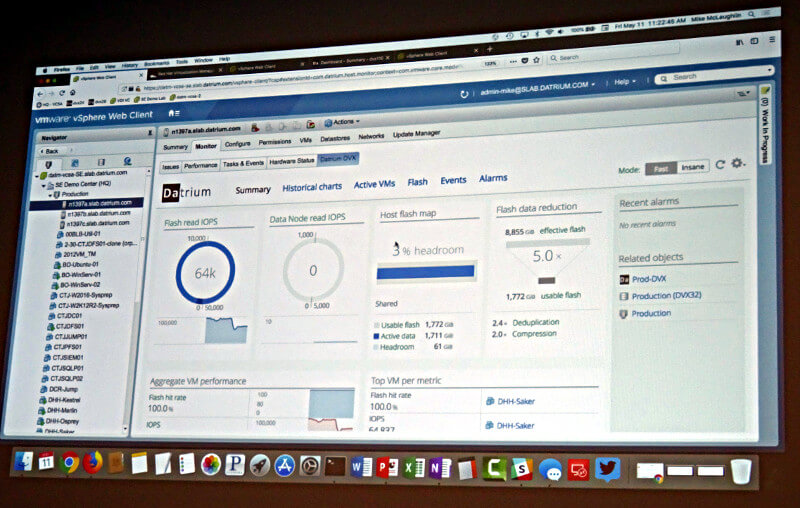The image size is (800, 508).
Task: Refresh the Datrium DVX dashboard
Action: (x=720, y=165)
